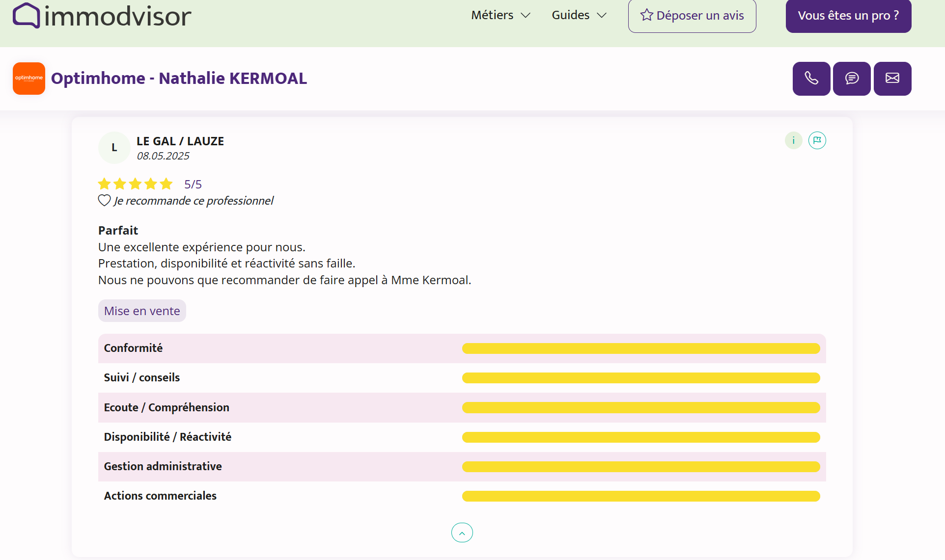The height and width of the screenshot is (560, 945).
Task: Click the Suivi / conseils label
Action: click(141, 377)
